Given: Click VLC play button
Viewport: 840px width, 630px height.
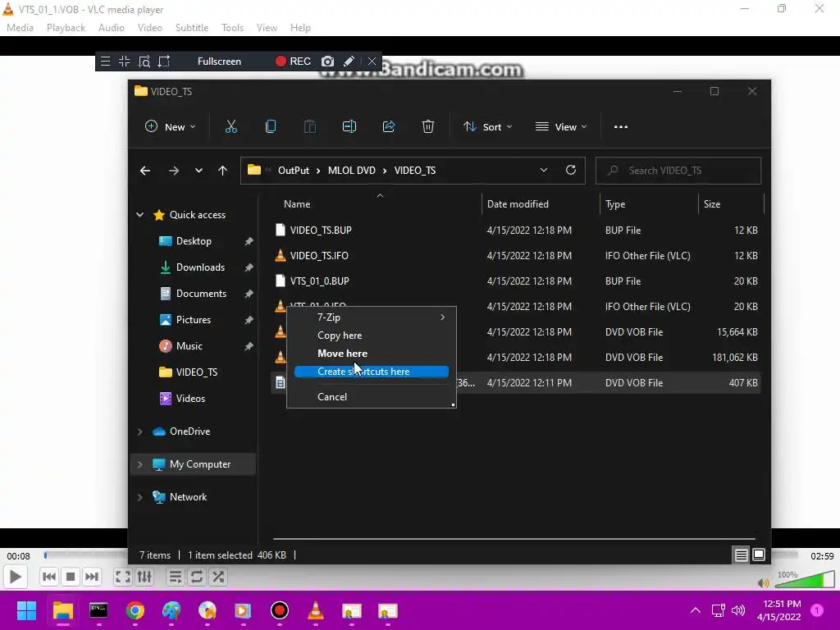Looking at the screenshot, I should (x=15, y=577).
